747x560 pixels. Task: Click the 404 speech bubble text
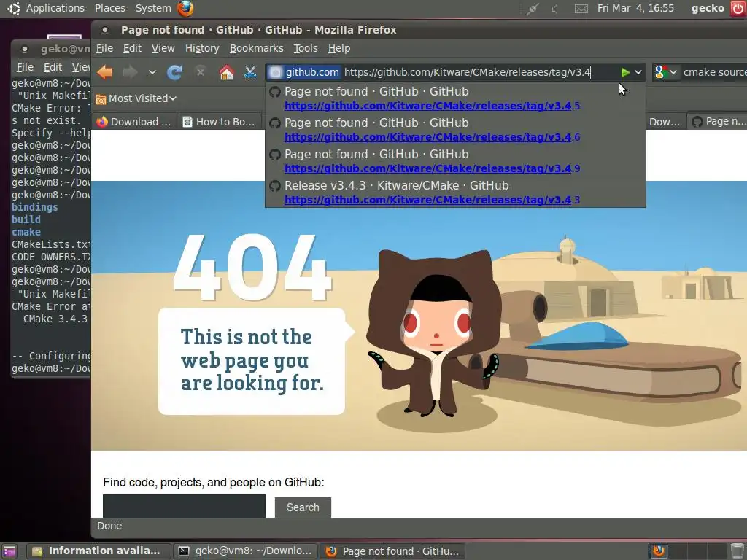pos(252,360)
